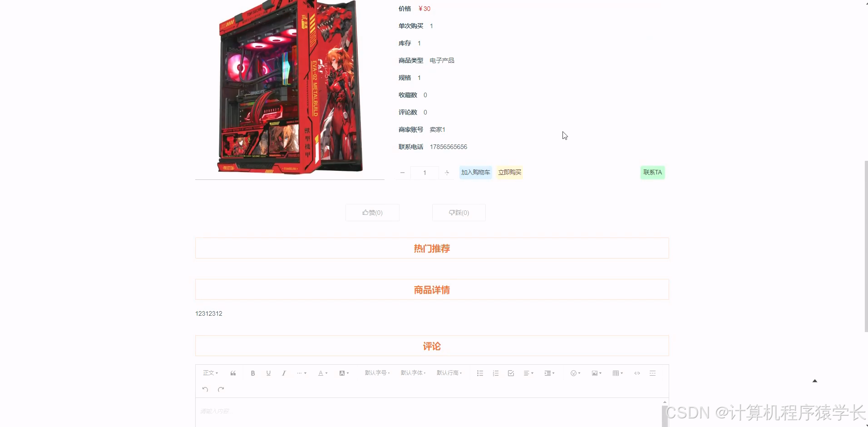Toggle thumbs up on the product

coord(372,212)
